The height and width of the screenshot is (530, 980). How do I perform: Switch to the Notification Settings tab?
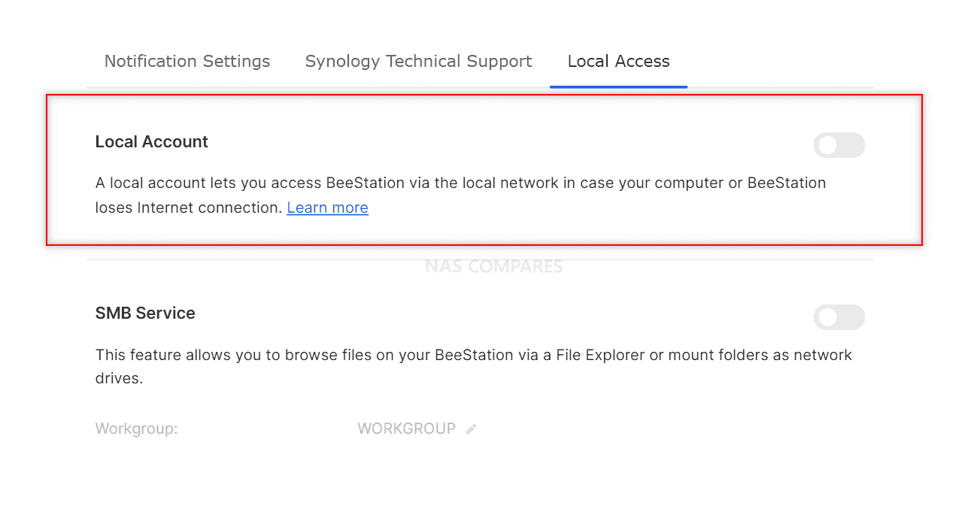pos(187,61)
